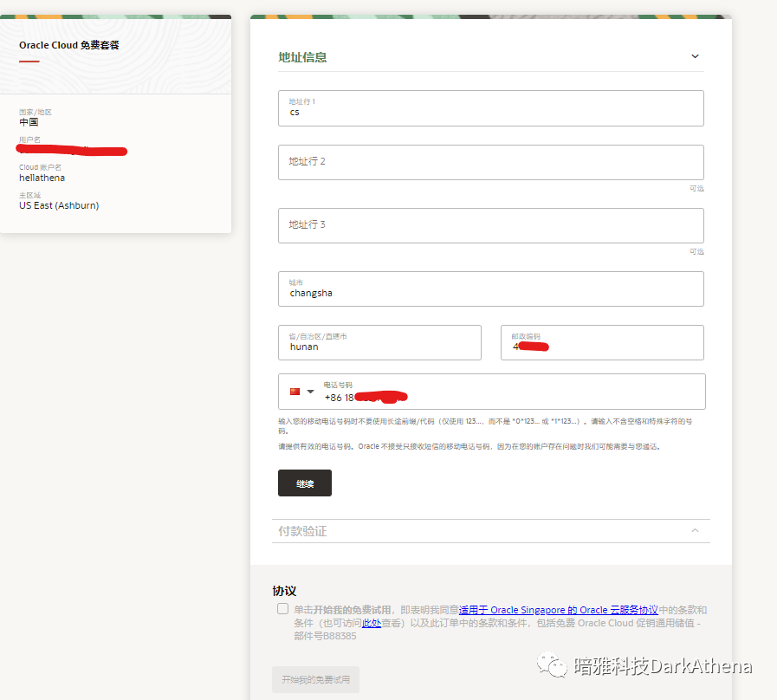Click the Oracle Cloud 免费套餐 title
Screen dimensions: 777x700
click(x=69, y=45)
